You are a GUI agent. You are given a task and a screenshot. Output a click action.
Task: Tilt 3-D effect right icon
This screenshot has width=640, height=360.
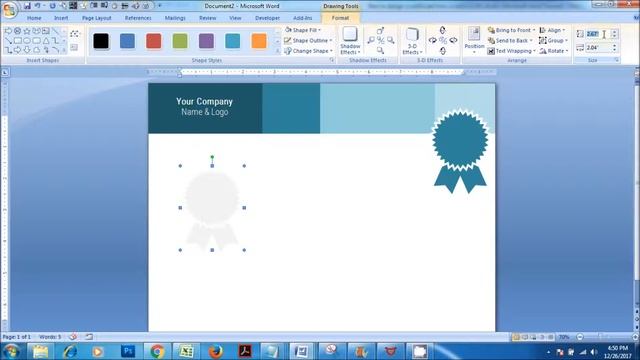[453, 40]
